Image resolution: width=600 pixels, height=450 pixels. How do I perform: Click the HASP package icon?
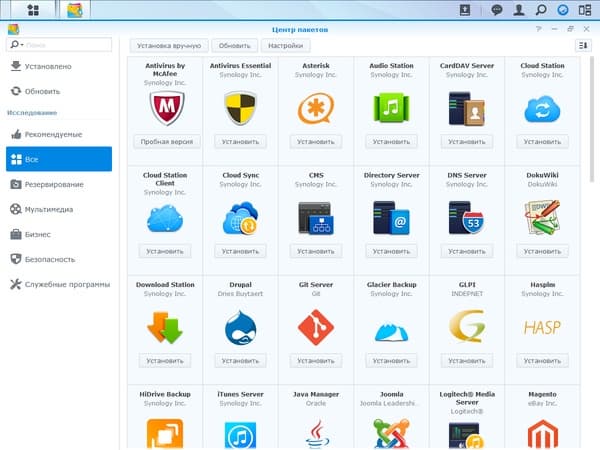(542, 328)
